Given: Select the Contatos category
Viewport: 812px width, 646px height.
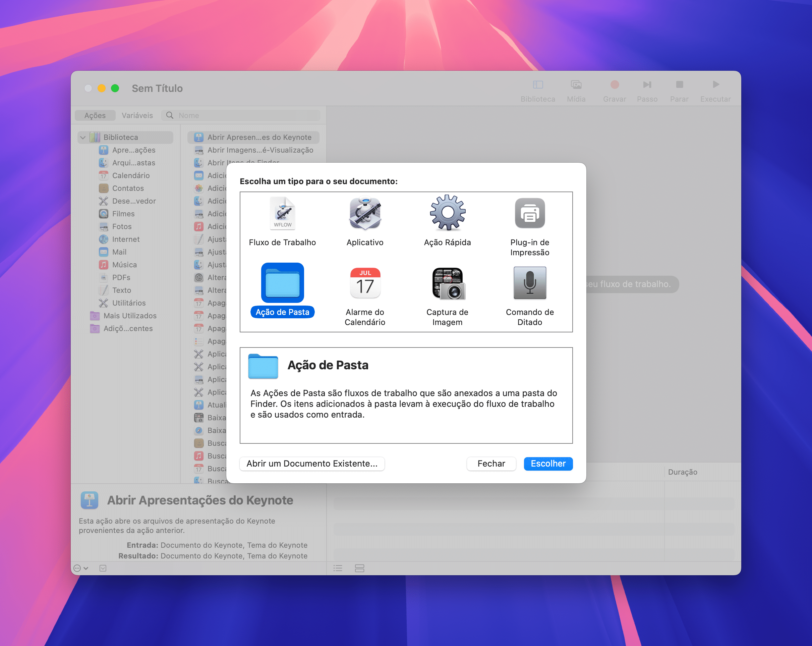Looking at the screenshot, I should point(121,189).
